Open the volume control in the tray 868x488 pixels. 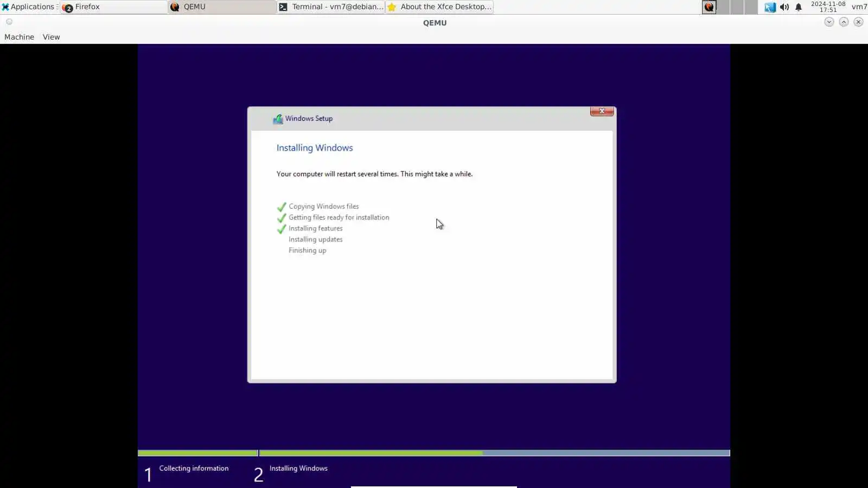point(784,7)
